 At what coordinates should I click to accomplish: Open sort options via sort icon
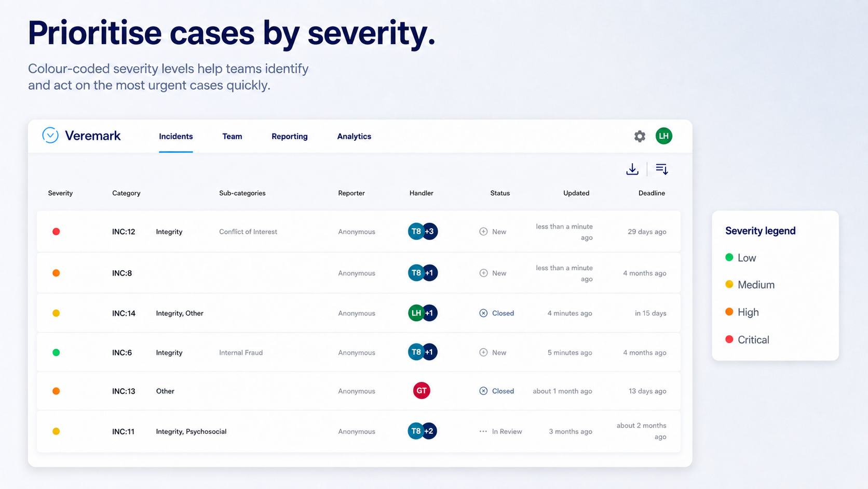tap(661, 169)
